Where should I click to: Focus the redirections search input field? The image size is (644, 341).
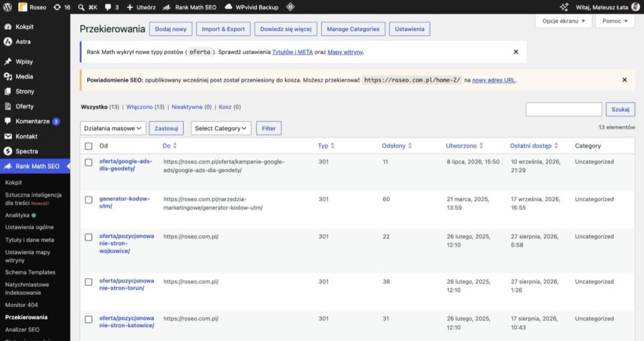coord(563,109)
